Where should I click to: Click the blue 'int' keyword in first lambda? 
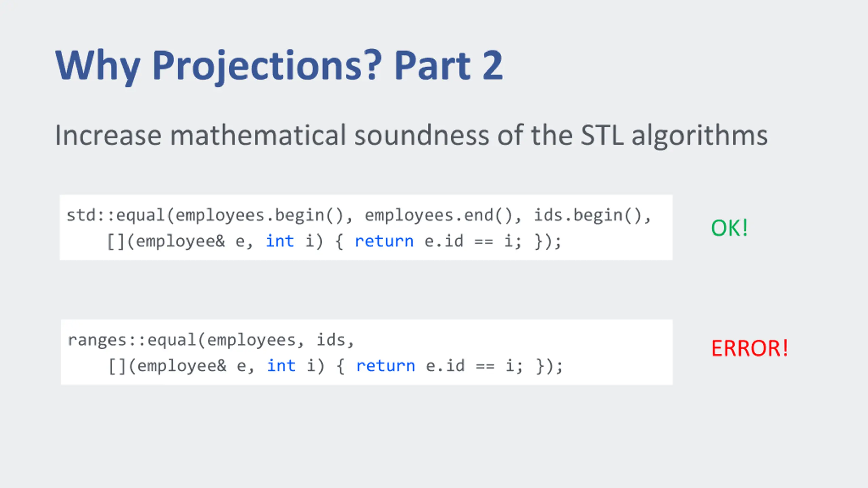click(280, 241)
